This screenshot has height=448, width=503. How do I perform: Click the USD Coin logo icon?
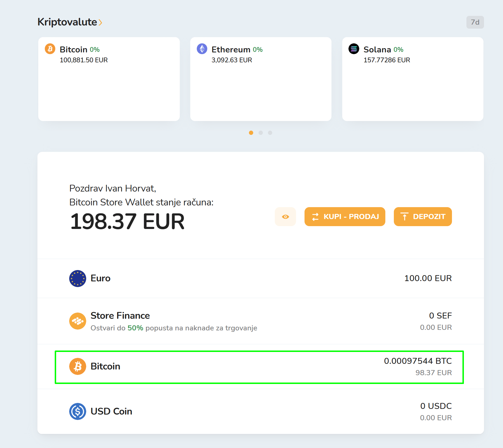pos(77,411)
